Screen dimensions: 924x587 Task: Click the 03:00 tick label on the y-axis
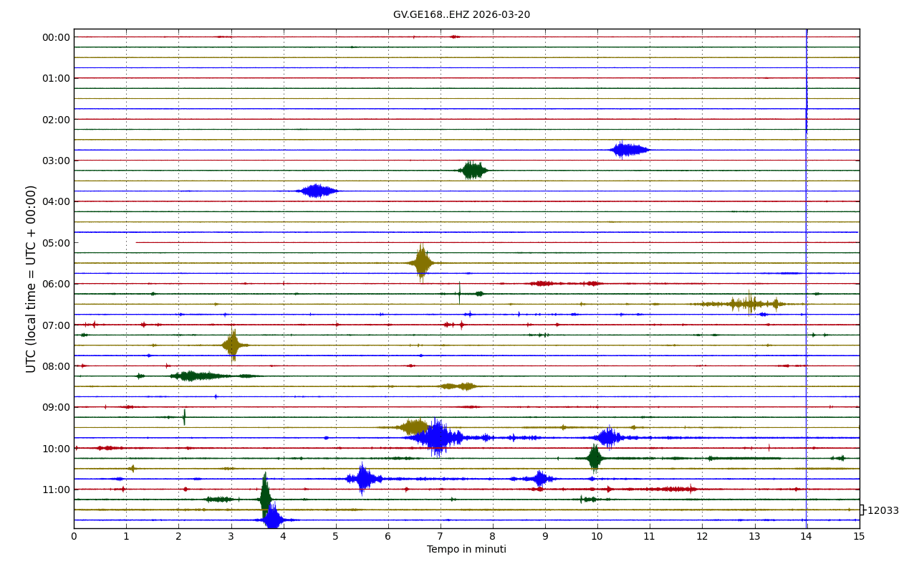[57, 161]
